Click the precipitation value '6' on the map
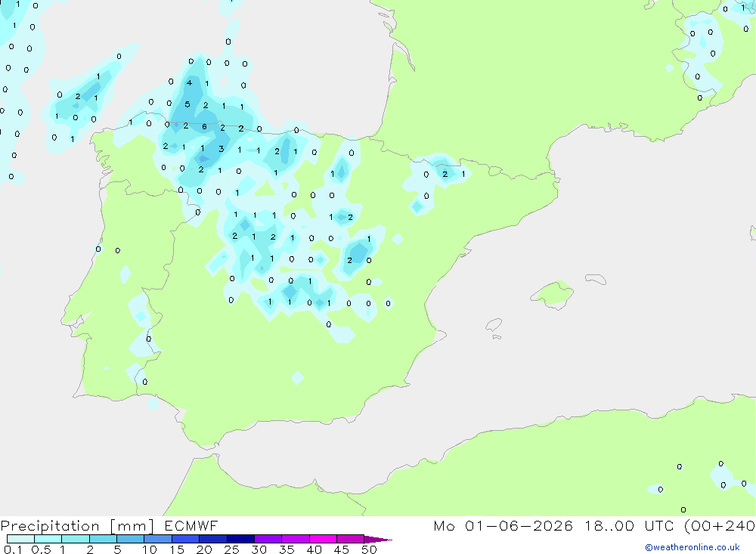The height and width of the screenshot is (554, 756). (204, 127)
